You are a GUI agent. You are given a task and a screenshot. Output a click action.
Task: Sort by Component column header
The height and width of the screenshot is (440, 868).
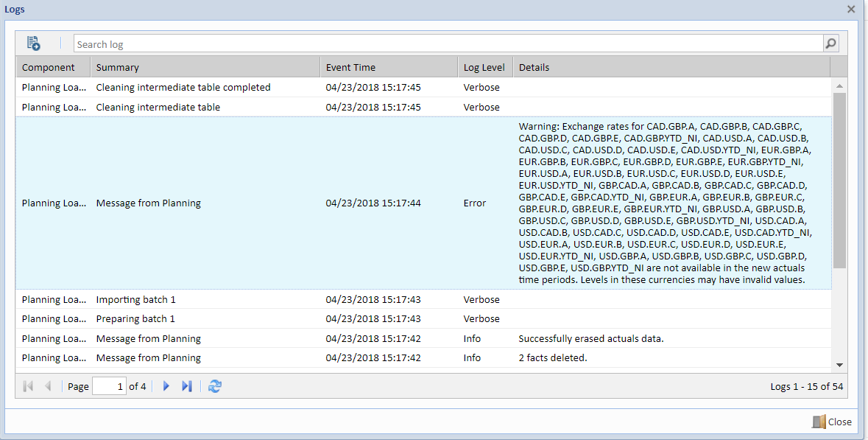pos(53,67)
